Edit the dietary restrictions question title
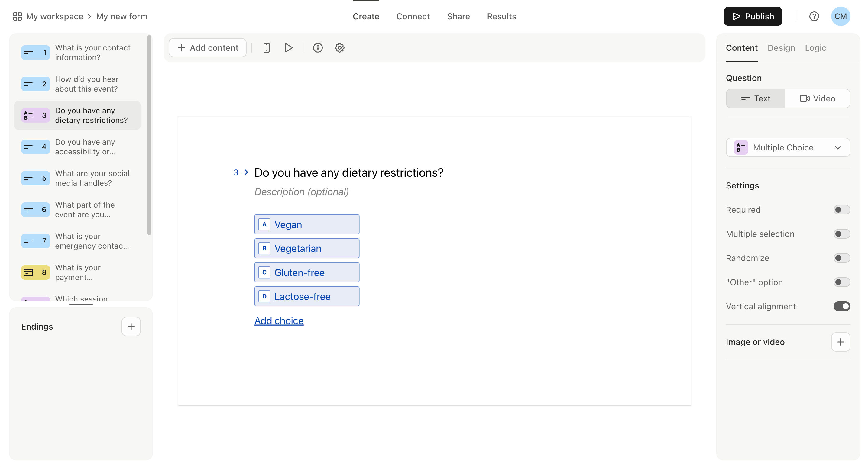This screenshot has width=868, height=467. coord(349,172)
